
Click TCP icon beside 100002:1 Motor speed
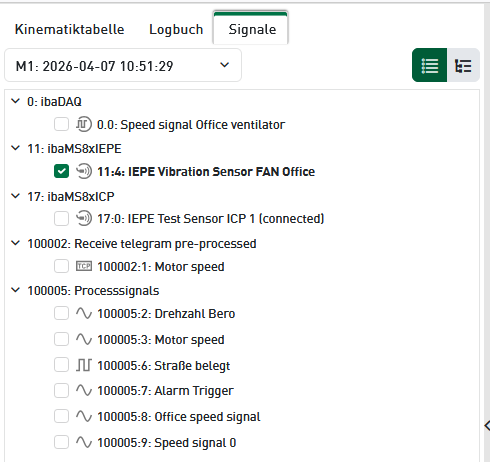tap(84, 266)
